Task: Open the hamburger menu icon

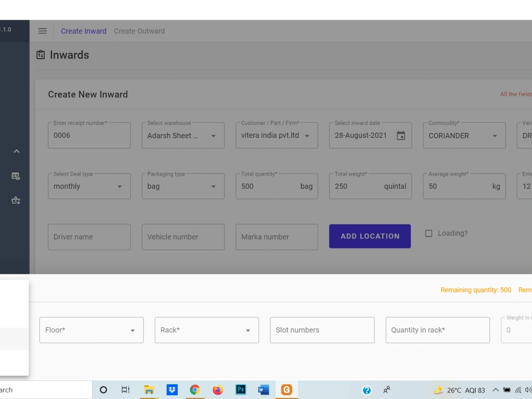Action: pyautogui.click(x=43, y=31)
